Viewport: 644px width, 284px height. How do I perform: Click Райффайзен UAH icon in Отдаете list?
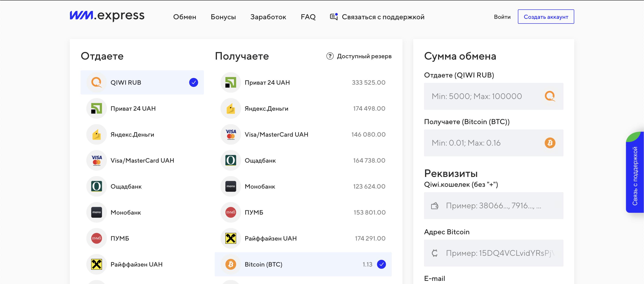[x=97, y=264]
